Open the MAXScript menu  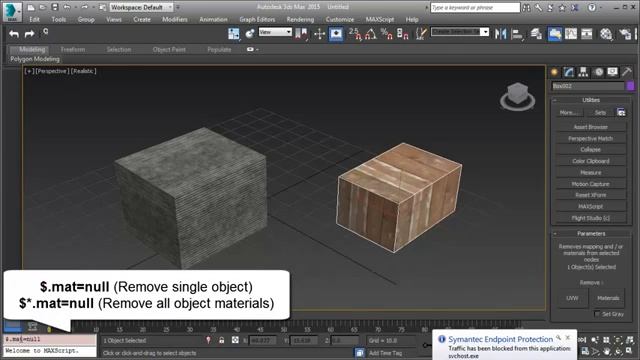(x=380, y=19)
